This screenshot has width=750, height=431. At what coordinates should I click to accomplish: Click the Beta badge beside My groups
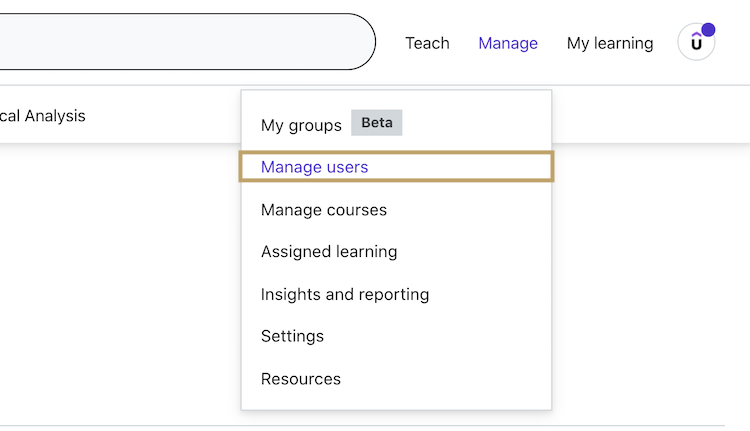376,124
